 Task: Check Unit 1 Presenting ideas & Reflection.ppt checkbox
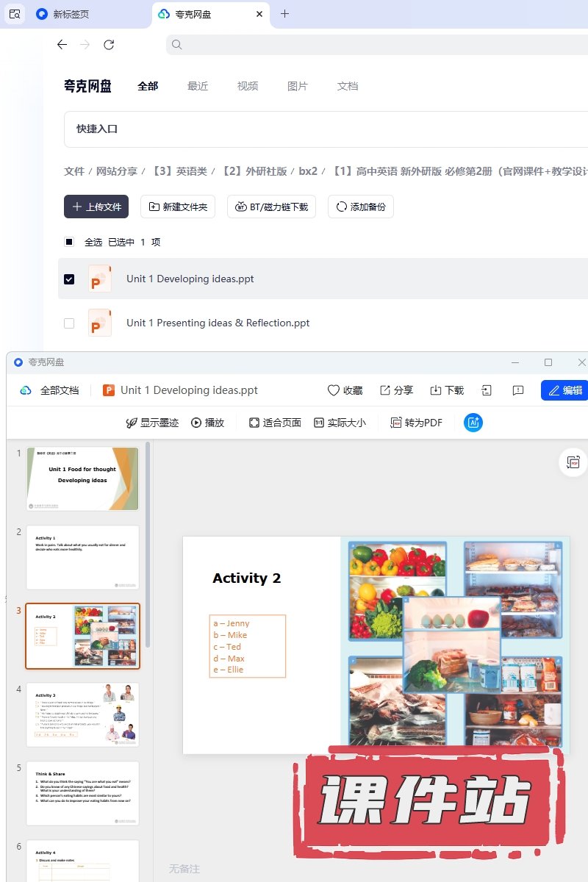69,323
